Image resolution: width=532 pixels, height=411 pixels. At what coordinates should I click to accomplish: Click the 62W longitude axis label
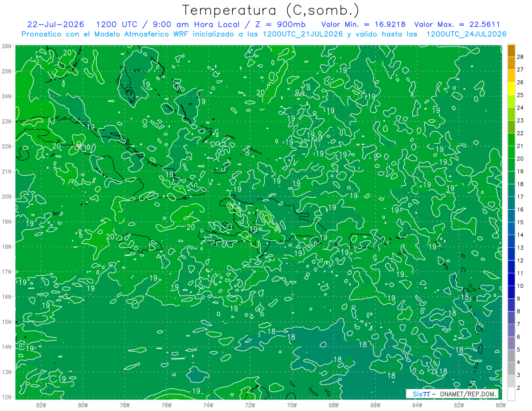click(459, 405)
